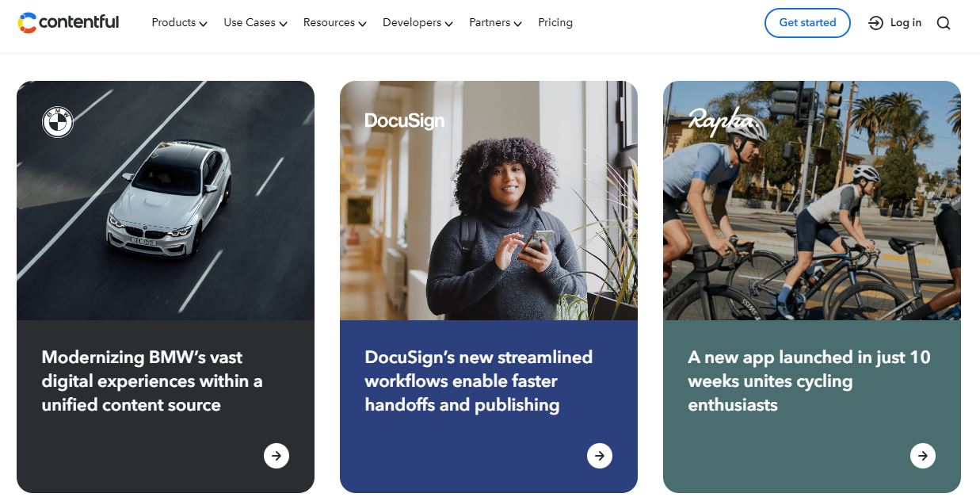Expand the Products dropdown menu
The image size is (980, 501).
click(179, 23)
